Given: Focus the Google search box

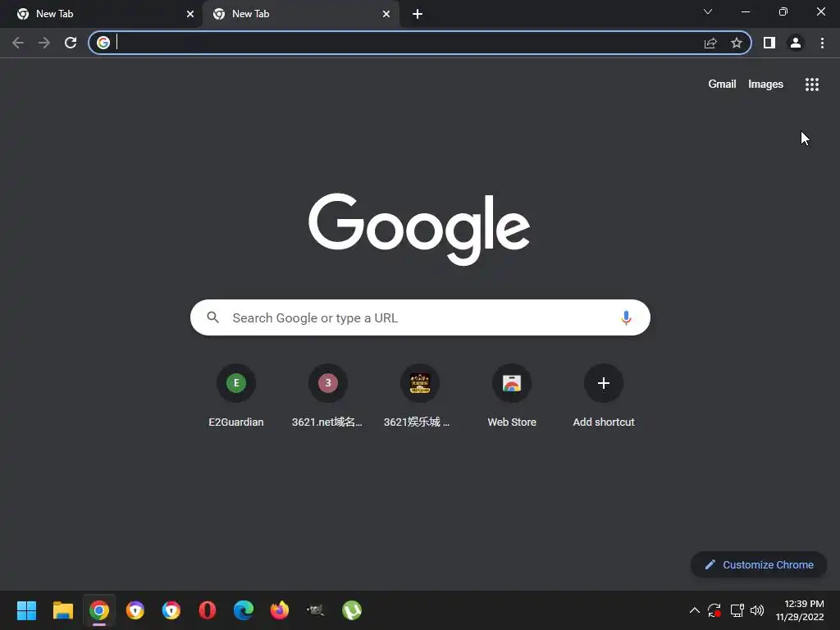Looking at the screenshot, I should (x=420, y=317).
